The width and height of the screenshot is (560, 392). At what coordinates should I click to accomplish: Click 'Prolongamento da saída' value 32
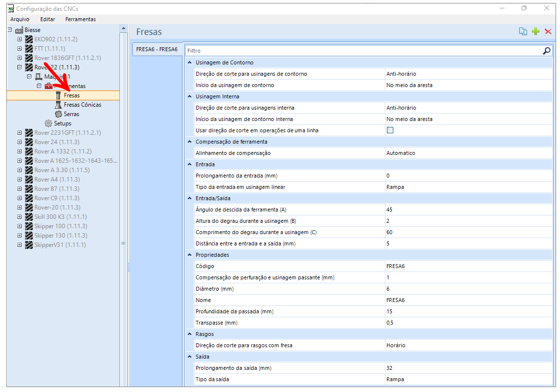pyautogui.click(x=469, y=368)
